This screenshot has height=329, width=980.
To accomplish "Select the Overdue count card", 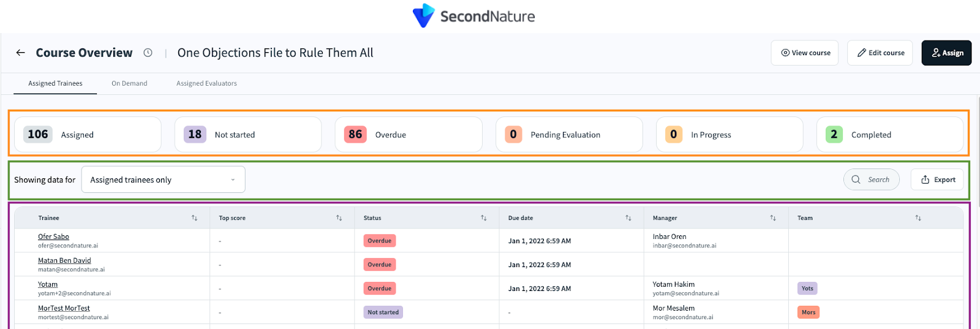I will [408, 135].
